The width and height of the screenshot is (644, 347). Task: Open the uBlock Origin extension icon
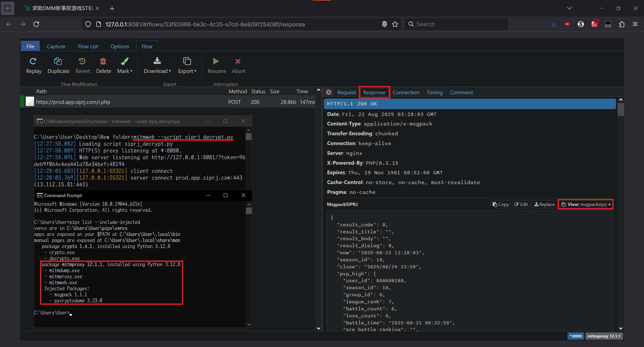(567, 24)
